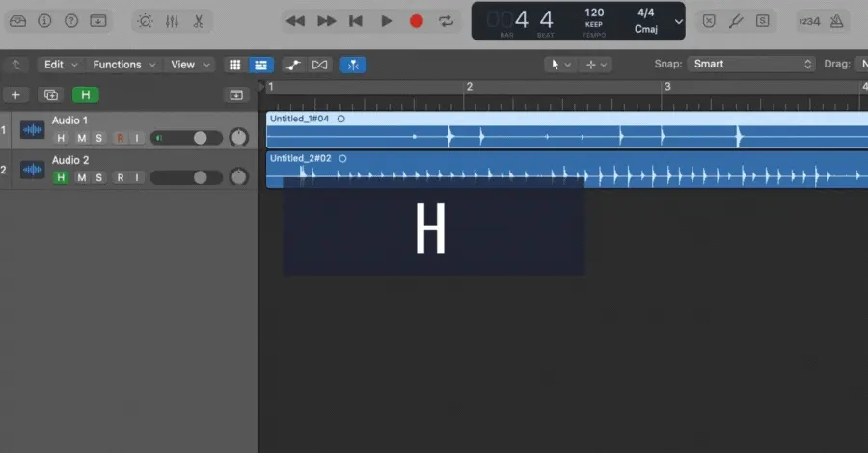Open the Mixer

click(x=173, y=21)
